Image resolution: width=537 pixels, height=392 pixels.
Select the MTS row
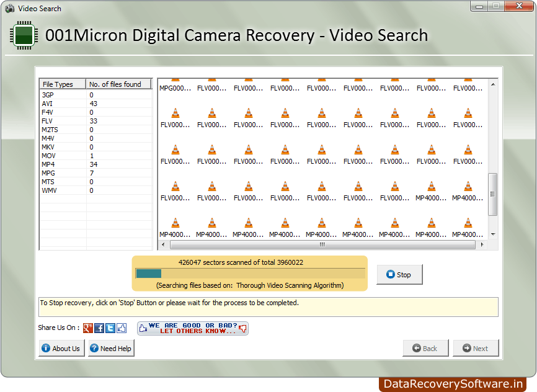coord(96,182)
